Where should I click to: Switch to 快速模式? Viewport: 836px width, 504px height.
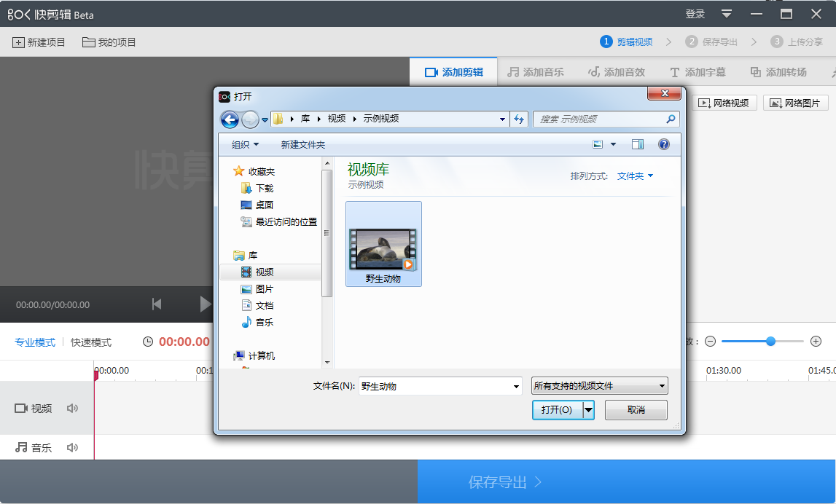pyautogui.click(x=91, y=342)
